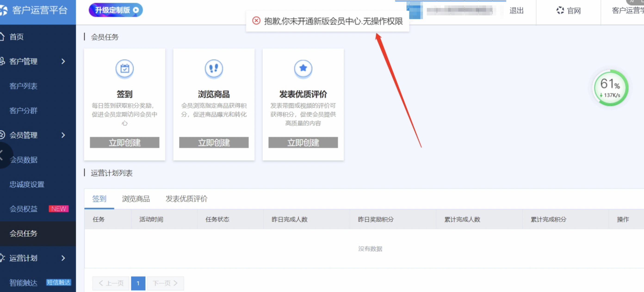
Task: Click the platform logo icon
Action: click(x=3, y=10)
